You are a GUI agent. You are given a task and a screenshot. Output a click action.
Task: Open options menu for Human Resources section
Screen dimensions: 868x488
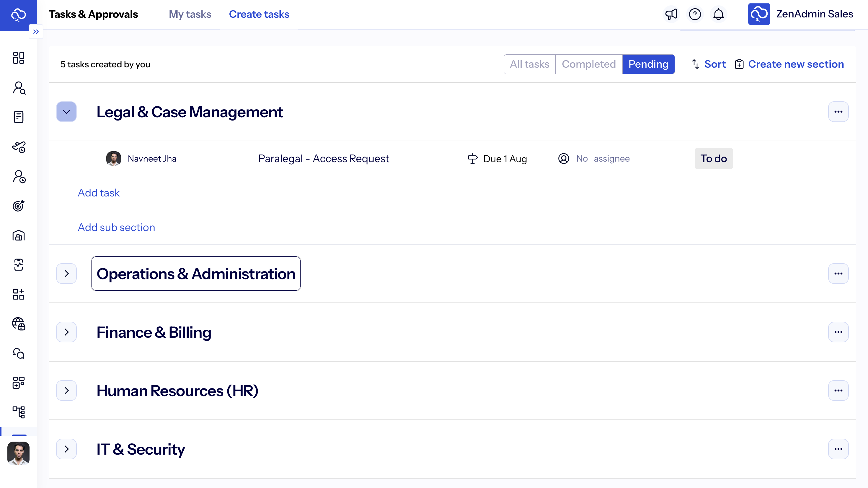tap(838, 391)
